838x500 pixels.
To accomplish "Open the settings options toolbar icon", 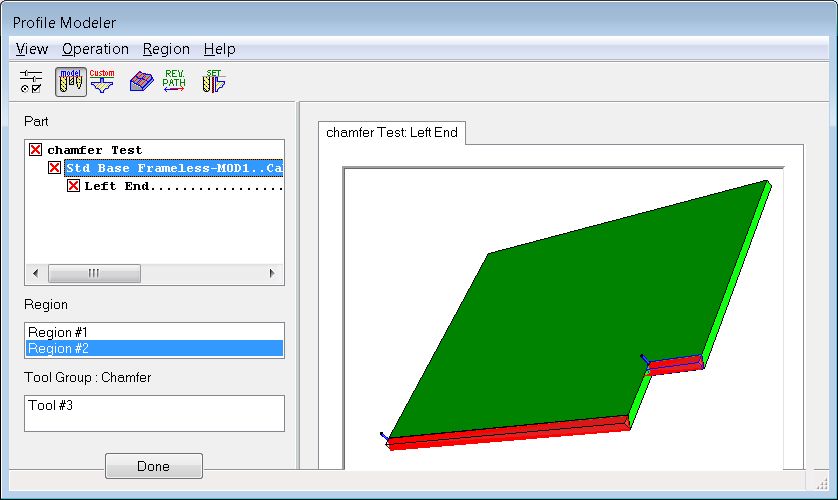I will [31, 81].
